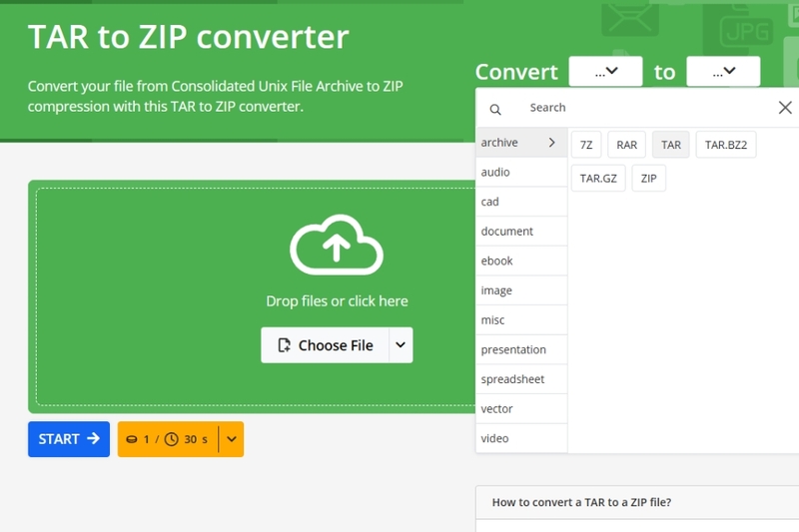Viewport: 799px width, 532px height.
Task: Click the chevron next to archive
Action: (552, 143)
